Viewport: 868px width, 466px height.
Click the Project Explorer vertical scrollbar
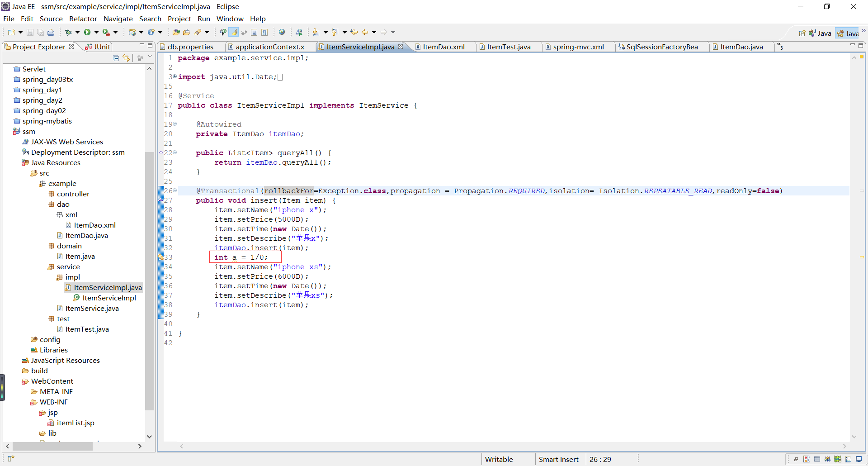(x=149, y=281)
